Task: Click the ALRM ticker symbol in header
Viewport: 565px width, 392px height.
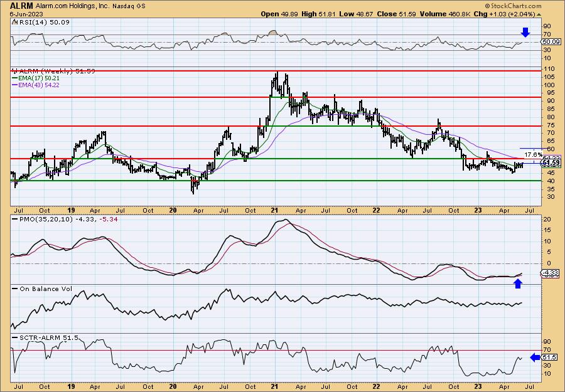Action: 21,6
